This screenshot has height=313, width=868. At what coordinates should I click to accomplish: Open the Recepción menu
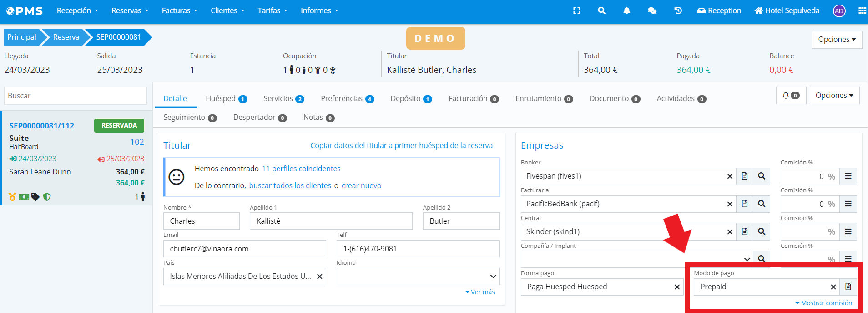[x=77, y=10]
